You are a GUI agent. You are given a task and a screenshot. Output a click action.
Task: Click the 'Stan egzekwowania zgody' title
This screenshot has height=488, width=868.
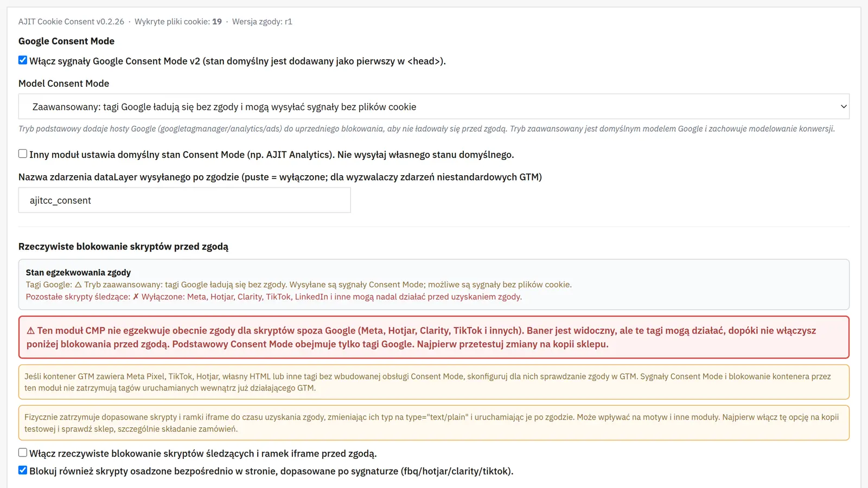(78, 273)
